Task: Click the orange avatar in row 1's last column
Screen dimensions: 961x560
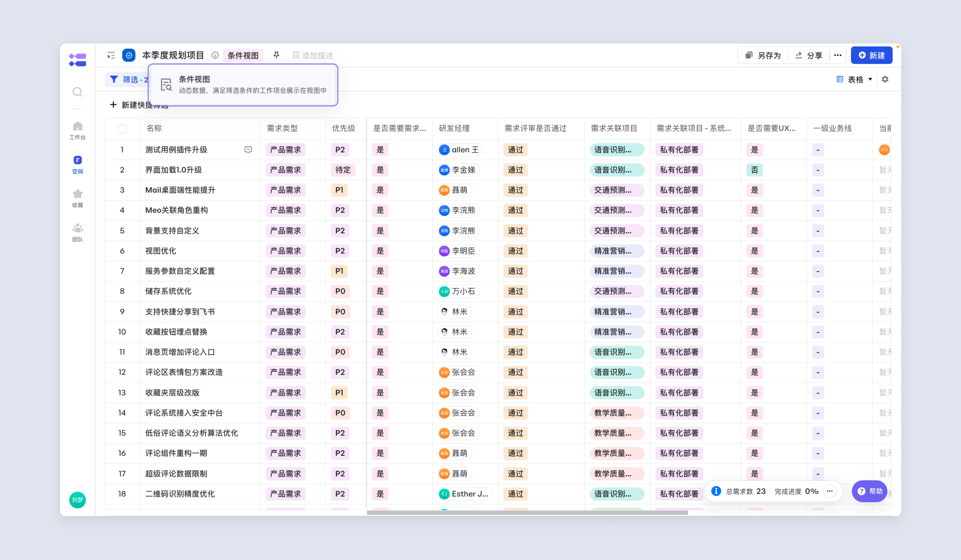Action: point(884,150)
